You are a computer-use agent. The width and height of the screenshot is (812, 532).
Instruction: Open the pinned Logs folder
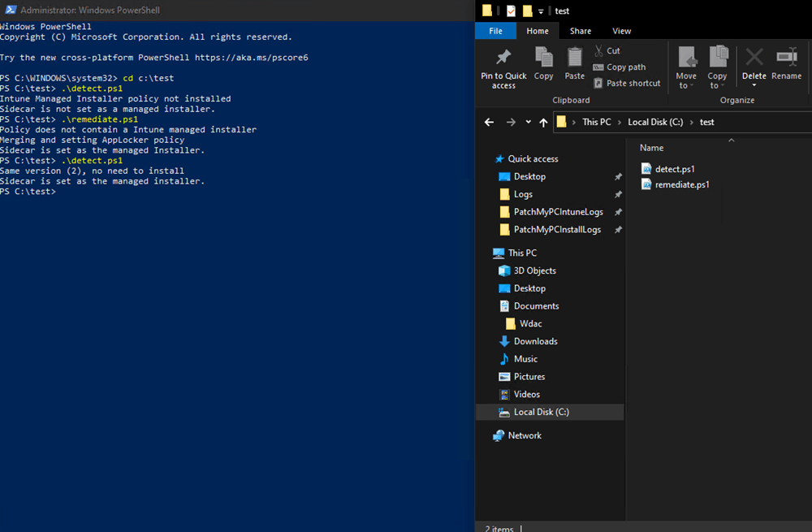(523, 194)
